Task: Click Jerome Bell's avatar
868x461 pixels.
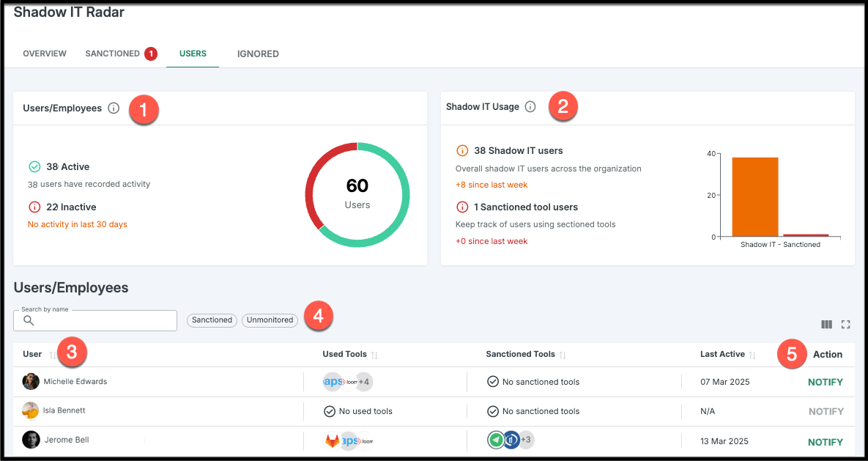Action: 31,440
